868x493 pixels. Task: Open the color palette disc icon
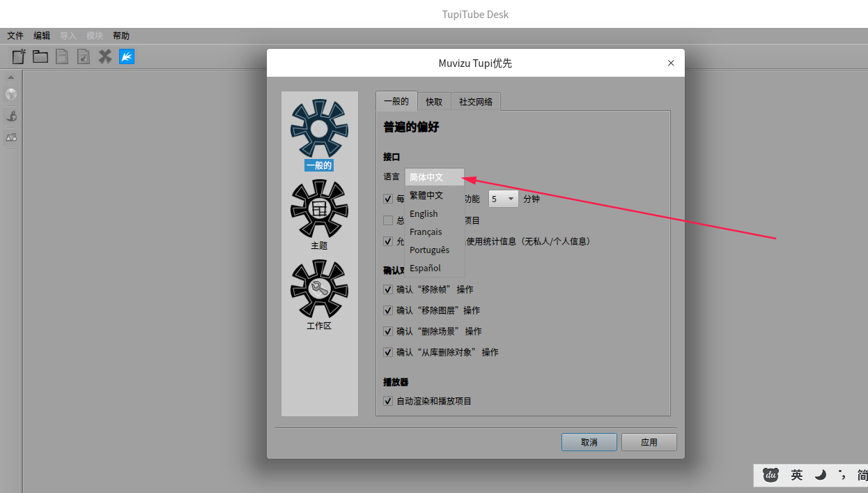pyautogui.click(x=11, y=94)
